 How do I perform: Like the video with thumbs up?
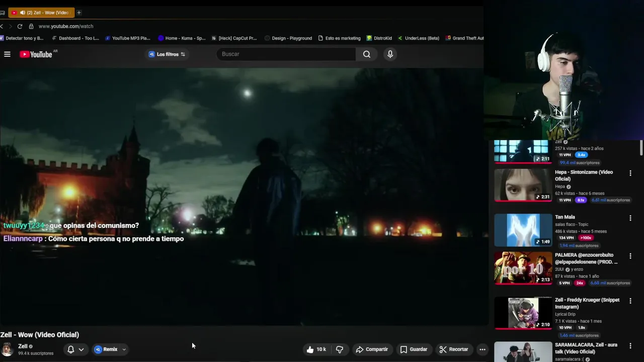(316, 349)
